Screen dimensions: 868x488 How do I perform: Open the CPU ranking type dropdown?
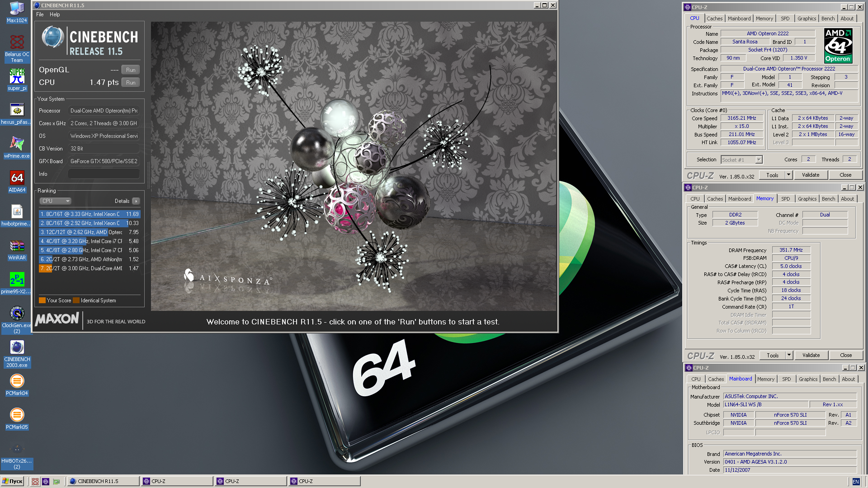55,201
